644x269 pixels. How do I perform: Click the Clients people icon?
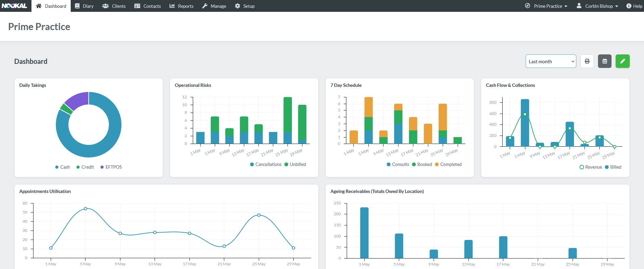(106, 6)
